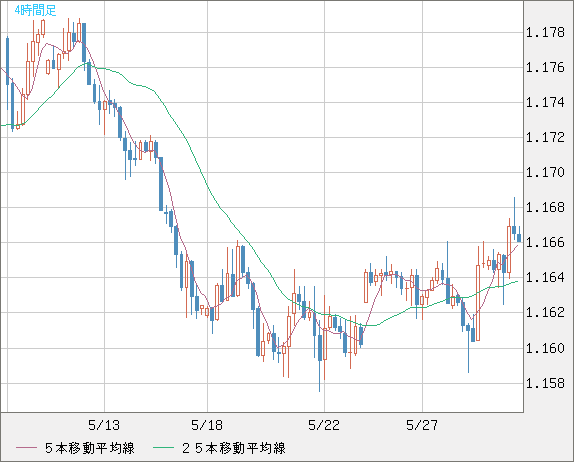Click the purple 5-period legend line sample
574x462 pixels.
(26, 448)
